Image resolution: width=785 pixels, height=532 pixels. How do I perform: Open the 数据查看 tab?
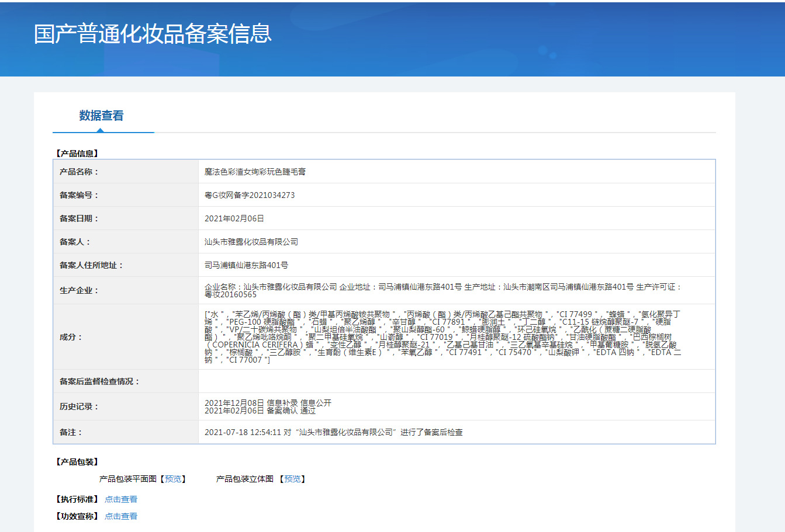102,116
